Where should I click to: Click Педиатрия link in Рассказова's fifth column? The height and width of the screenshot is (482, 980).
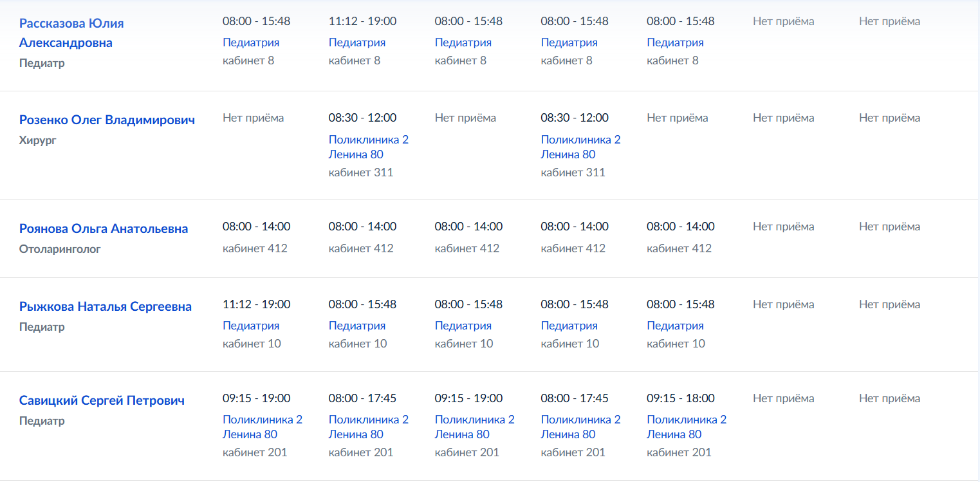675,42
